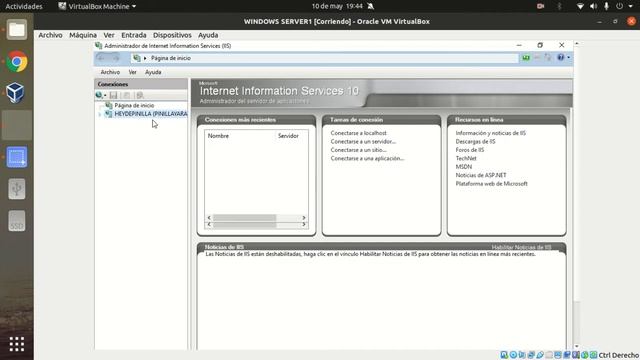Click the IIS Manager title bar icon

[98, 46]
